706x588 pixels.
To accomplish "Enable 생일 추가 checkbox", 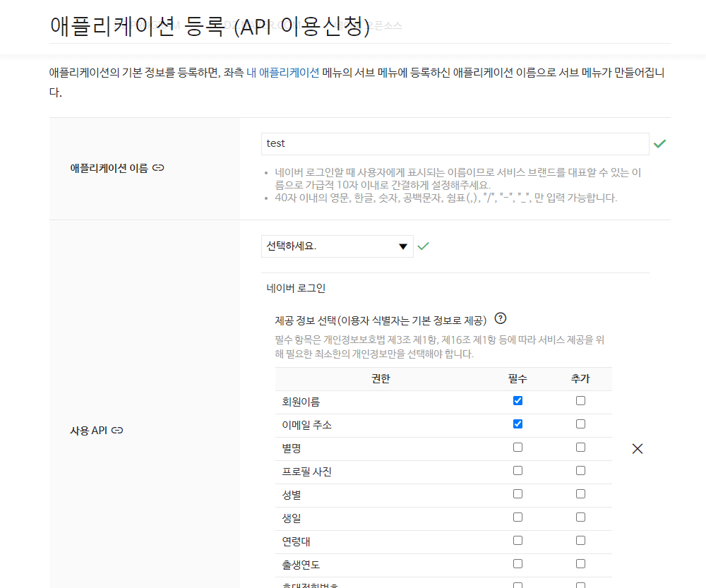I will click(580, 517).
